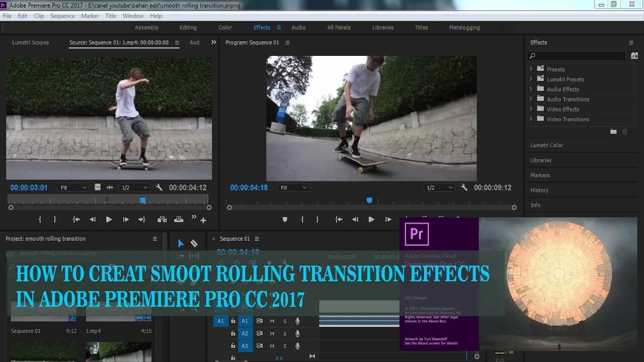The image size is (644, 362).
Task: Open the Markers panel
Action: pyautogui.click(x=540, y=175)
